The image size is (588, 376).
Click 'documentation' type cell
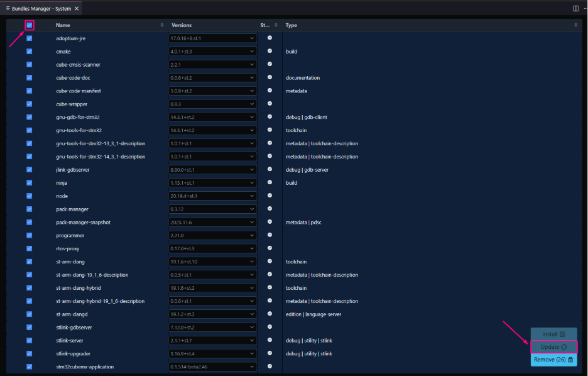point(303,78)
